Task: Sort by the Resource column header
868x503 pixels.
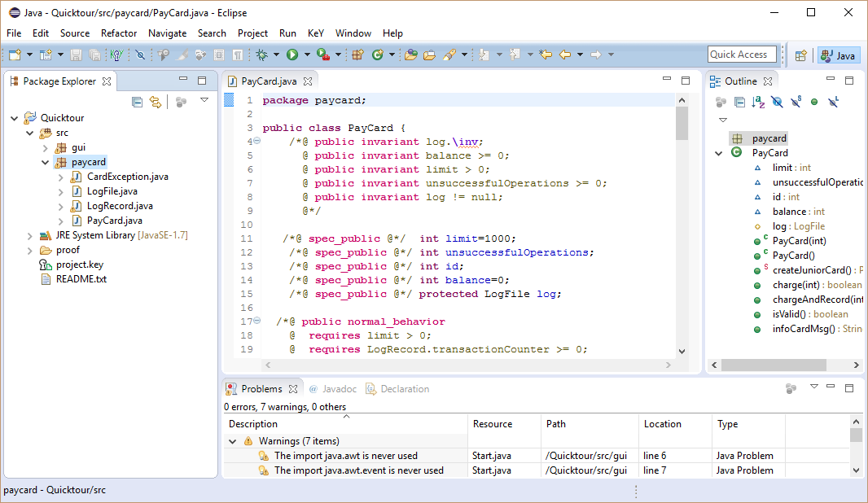Action: pos(504,424)
